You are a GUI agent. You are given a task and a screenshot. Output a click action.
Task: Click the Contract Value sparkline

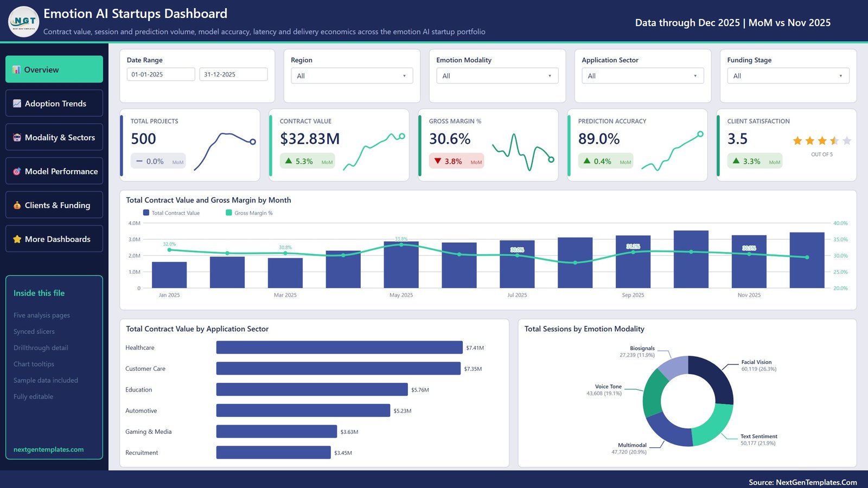[374, 152]
